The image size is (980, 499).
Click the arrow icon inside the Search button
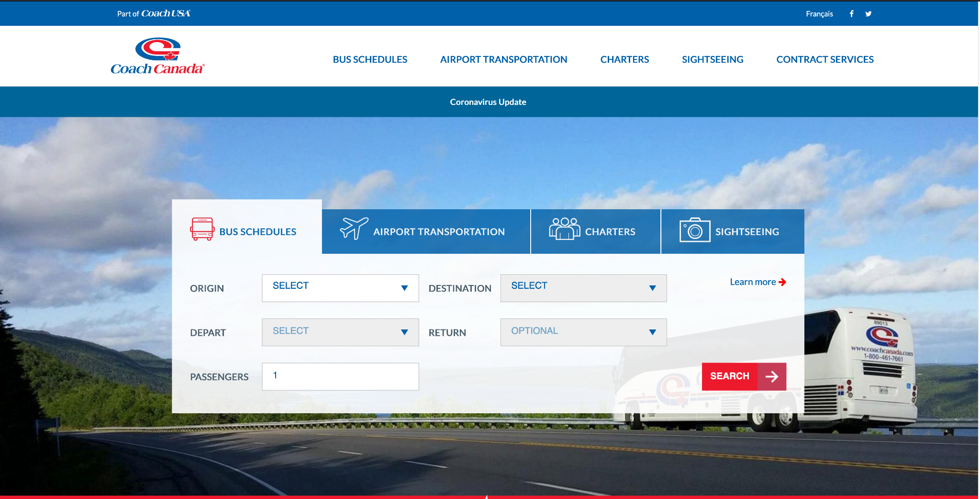point(772,376)
